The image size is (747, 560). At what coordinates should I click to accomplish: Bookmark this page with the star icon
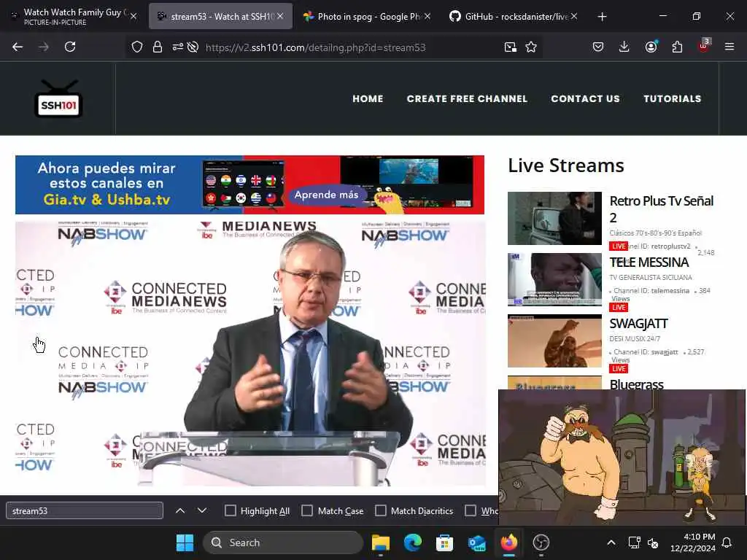(531, 47)
